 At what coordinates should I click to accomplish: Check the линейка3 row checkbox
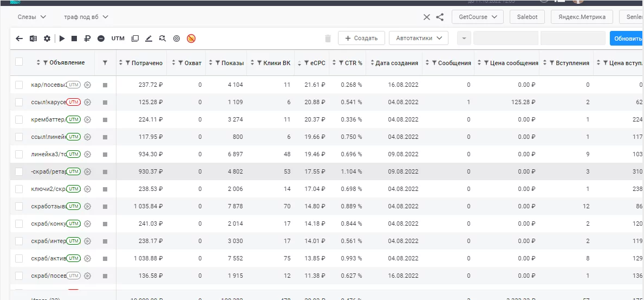pos(19,154)
